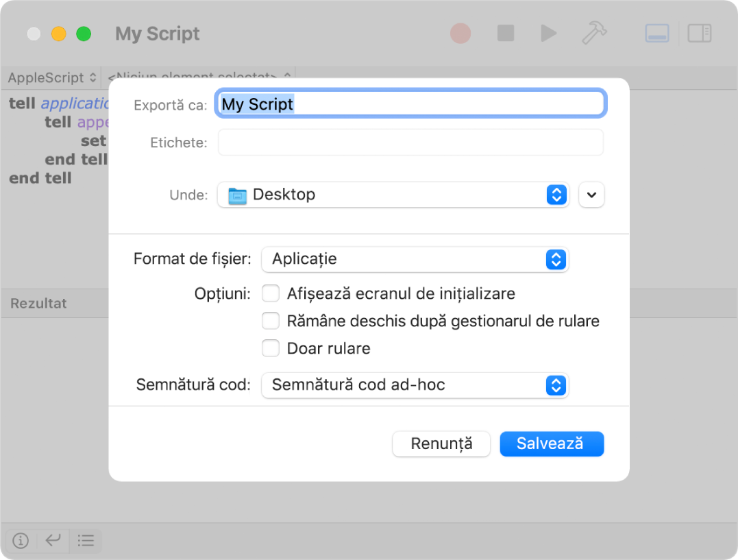This screenshot has width=738, height=560.
Task: Click the Salvează button
Action: pyautogui.click(x=551, y=443)
